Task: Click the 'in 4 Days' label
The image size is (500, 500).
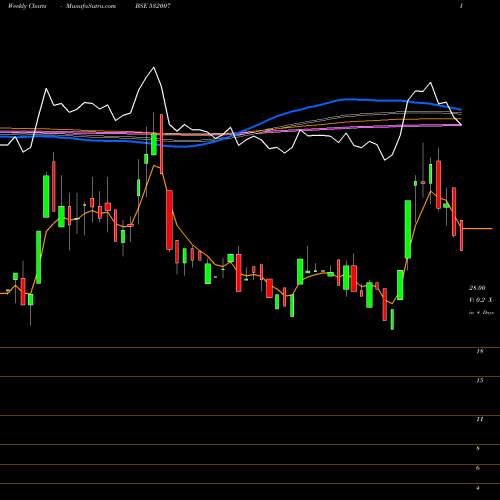Action: tap(481, 313)
